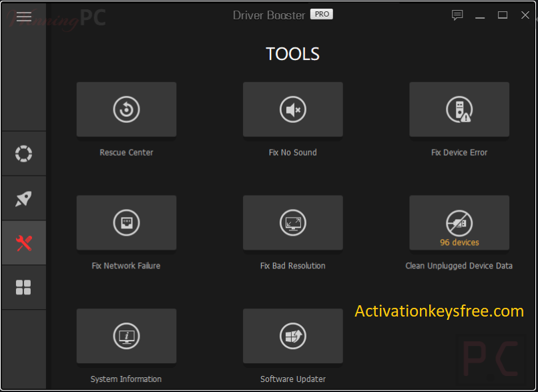Click the Software Updater icon tile

click(293, 336)
